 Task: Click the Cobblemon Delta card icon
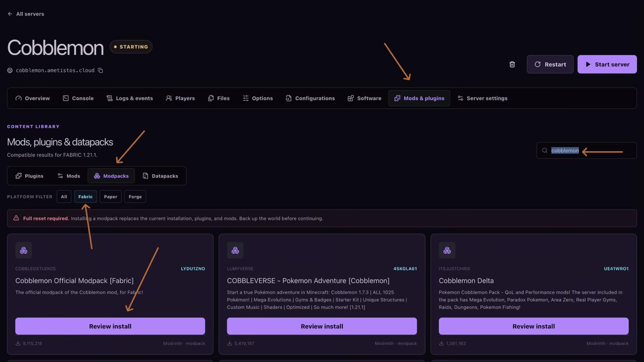click(x=447, y=250)
